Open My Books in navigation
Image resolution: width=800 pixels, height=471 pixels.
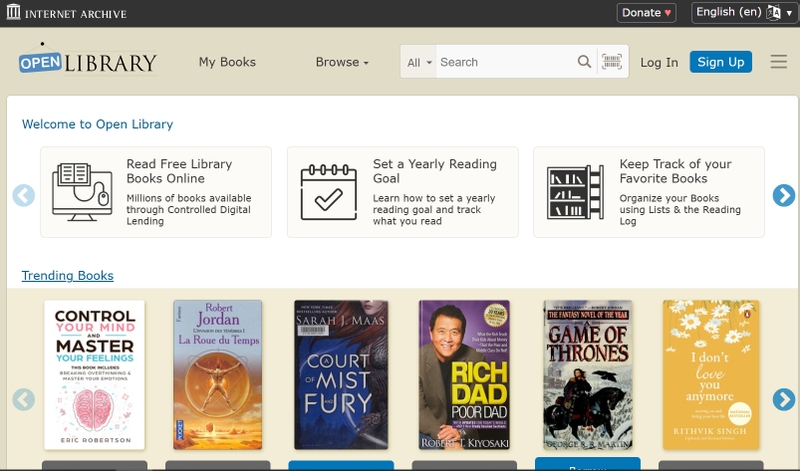click(x=227, y=62)
